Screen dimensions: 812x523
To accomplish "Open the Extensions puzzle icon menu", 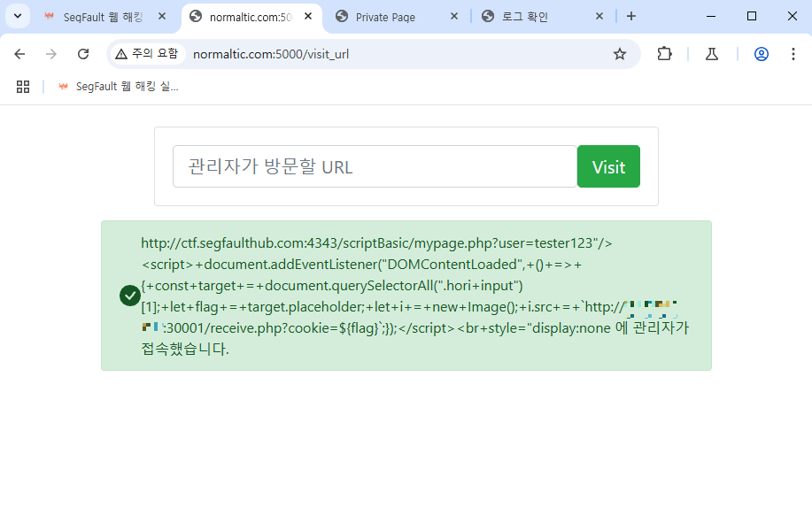I will (664, 54).
